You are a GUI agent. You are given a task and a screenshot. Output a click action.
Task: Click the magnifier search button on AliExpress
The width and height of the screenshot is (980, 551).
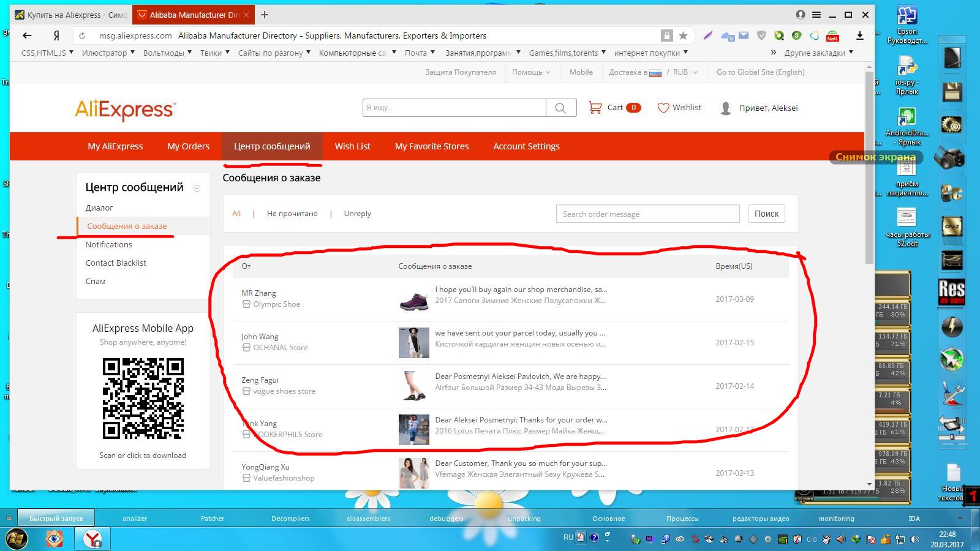(x=560, y=108)
